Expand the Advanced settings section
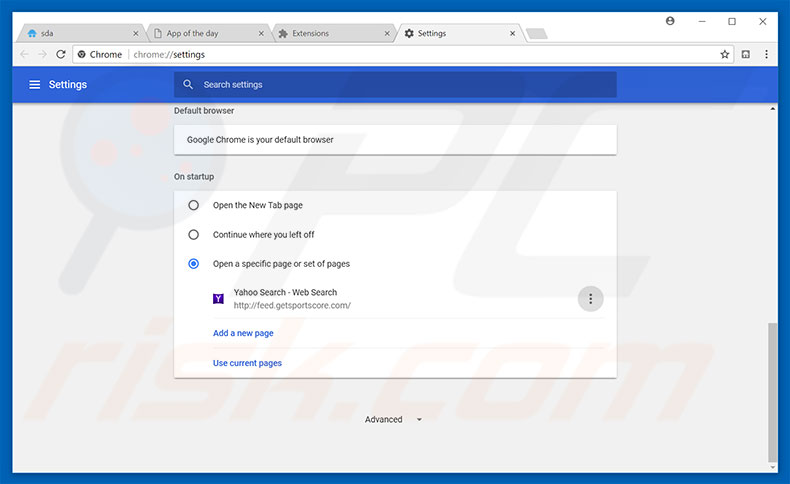 coord(393,420)
